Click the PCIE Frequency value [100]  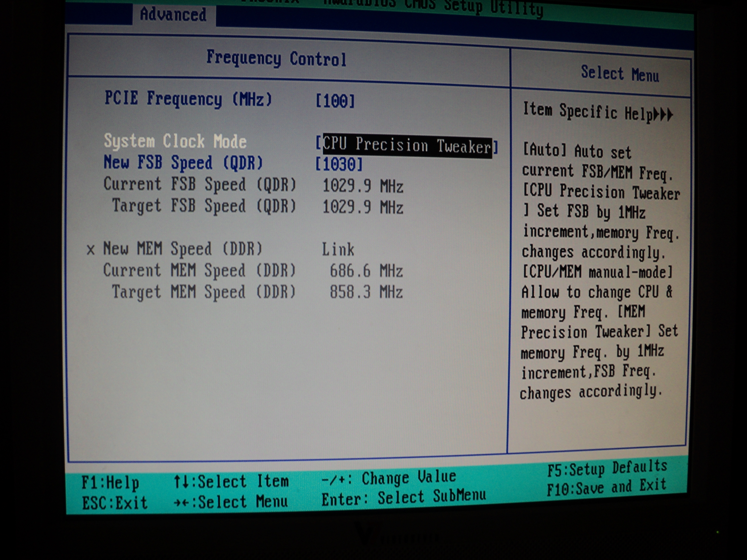[335, 101]
